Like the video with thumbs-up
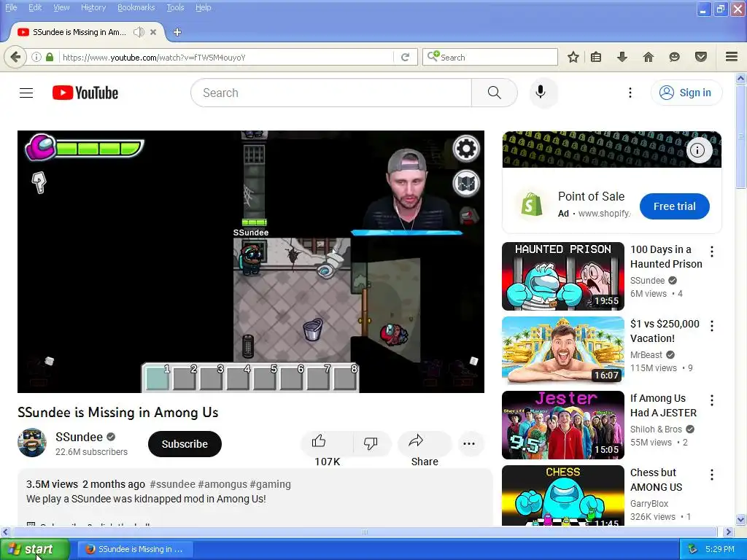This screenshot has width=747, height=560. pos(318,442)
